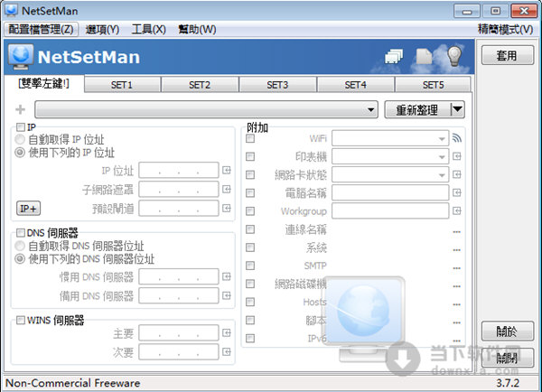This screenshot has width=542, height=392.
Task: Click the plus icon beside the adapter dropdown
Action: coord(21,109)
